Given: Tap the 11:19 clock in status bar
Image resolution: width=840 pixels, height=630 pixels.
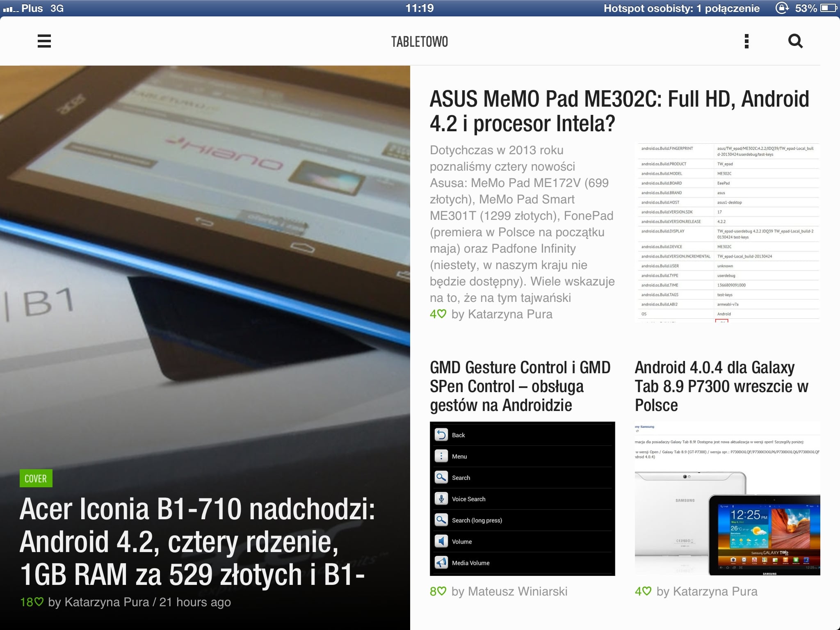Looking at the screenshot, I should (420, 8).
